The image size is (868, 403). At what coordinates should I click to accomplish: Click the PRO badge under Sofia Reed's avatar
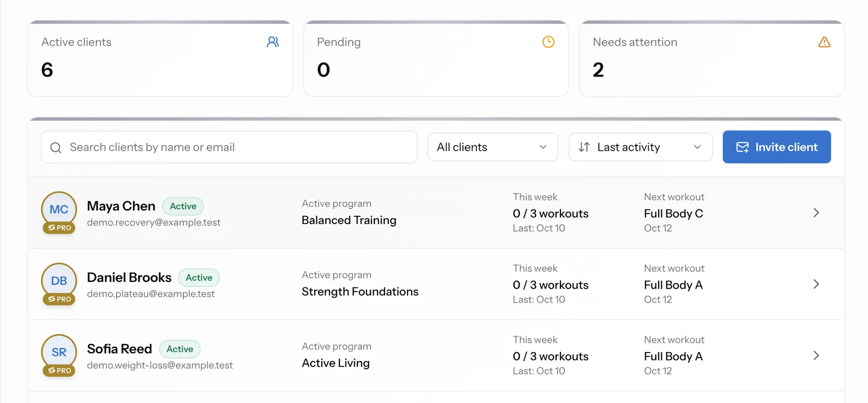(x=59, y=371)
